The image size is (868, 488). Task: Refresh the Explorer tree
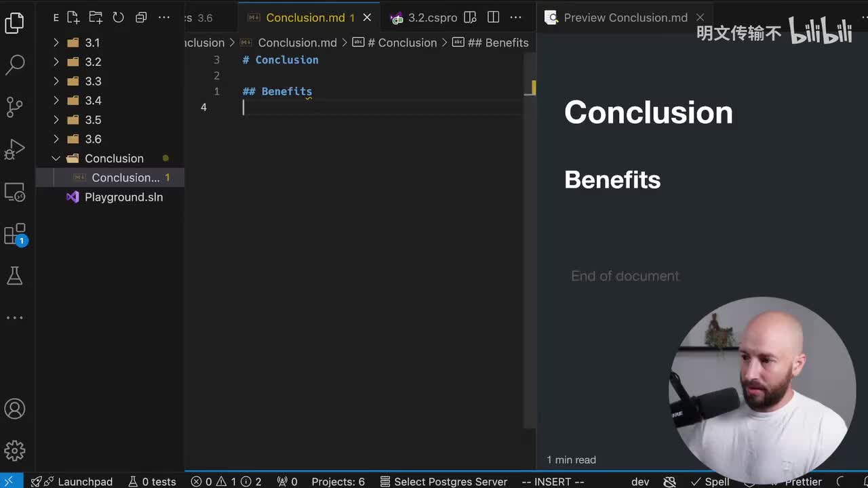tap(118, 18)
